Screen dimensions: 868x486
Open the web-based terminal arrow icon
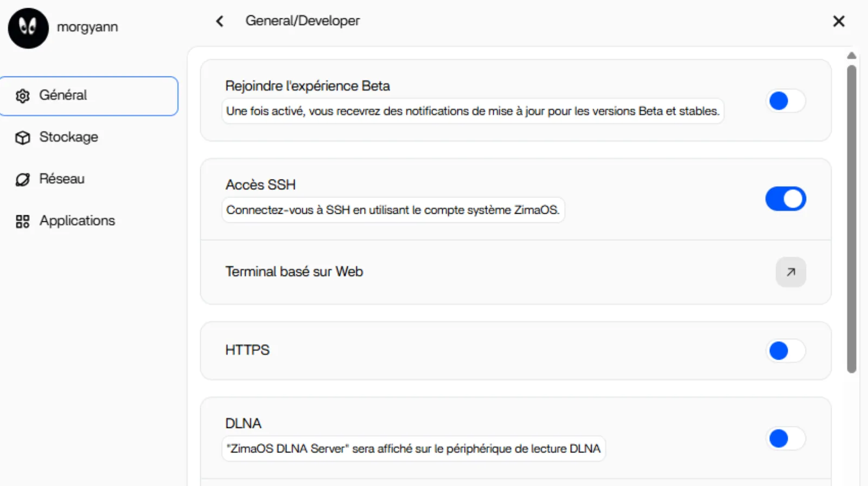point(790,272)
